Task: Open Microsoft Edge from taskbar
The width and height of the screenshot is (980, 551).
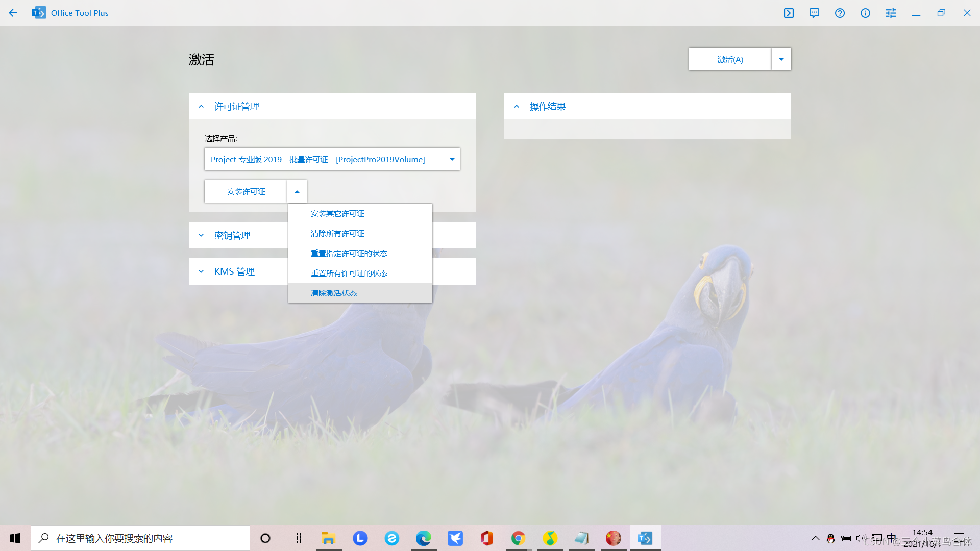Action: click(x=423, y=538)
